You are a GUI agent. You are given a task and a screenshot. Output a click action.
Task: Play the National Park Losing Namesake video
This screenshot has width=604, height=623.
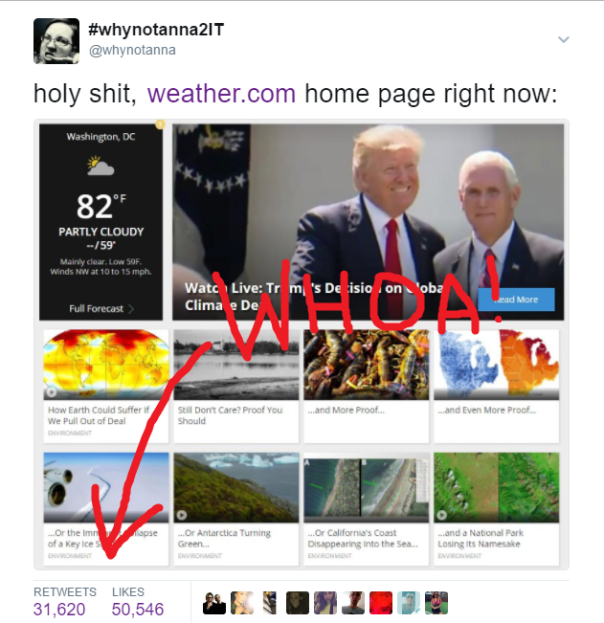click(x=441, y=515)
